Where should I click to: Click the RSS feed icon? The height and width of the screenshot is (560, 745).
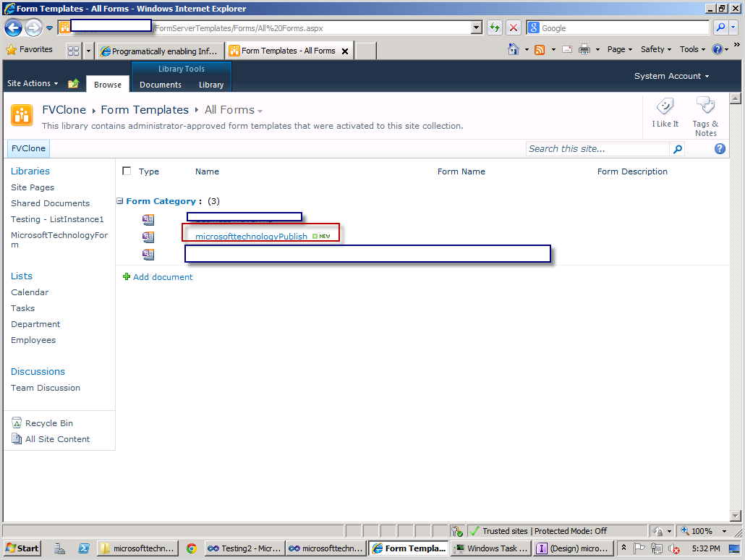[540, 49]
